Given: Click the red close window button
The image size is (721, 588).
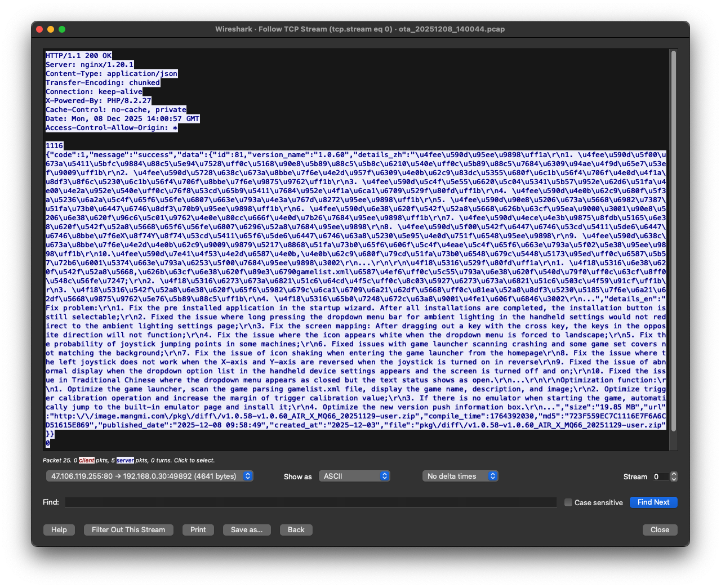Looking at the screenshot, I should coord(39,29).
